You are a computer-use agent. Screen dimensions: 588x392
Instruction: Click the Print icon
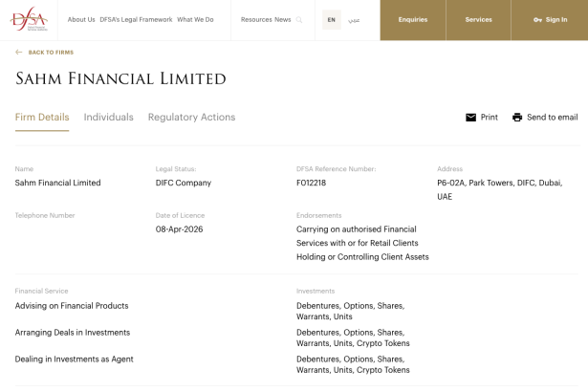(470, 118)
